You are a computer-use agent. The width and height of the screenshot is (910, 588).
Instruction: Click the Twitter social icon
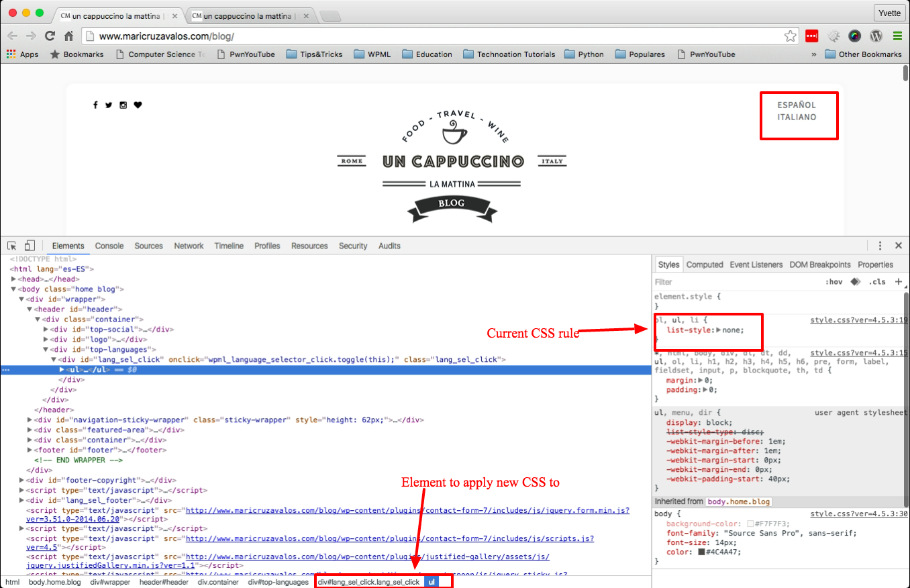[x=109, y=105]
